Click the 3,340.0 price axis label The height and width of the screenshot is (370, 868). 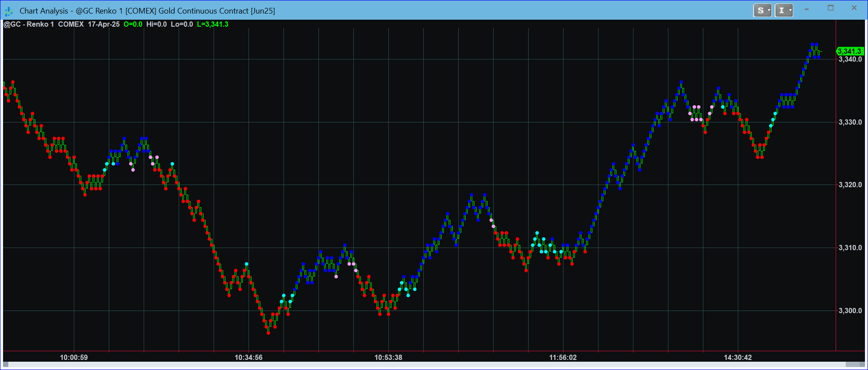(x=850, y=59)
